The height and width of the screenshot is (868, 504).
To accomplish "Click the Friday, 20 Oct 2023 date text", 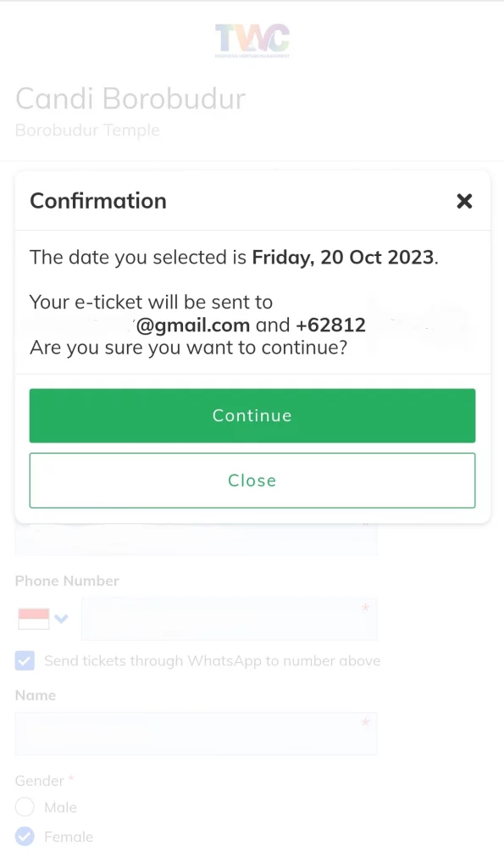I will click(x=343, y=258).
